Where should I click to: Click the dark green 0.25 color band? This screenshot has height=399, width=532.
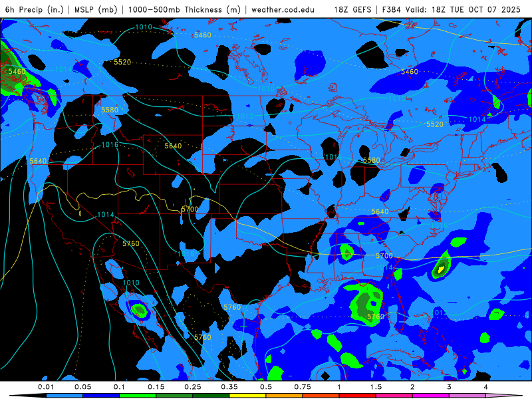211,396
